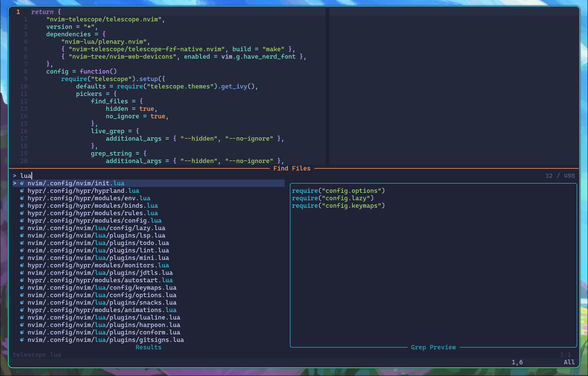Click the 'Find Files' picker title
This screenshot has height=376, width=588.
point(292,168)
